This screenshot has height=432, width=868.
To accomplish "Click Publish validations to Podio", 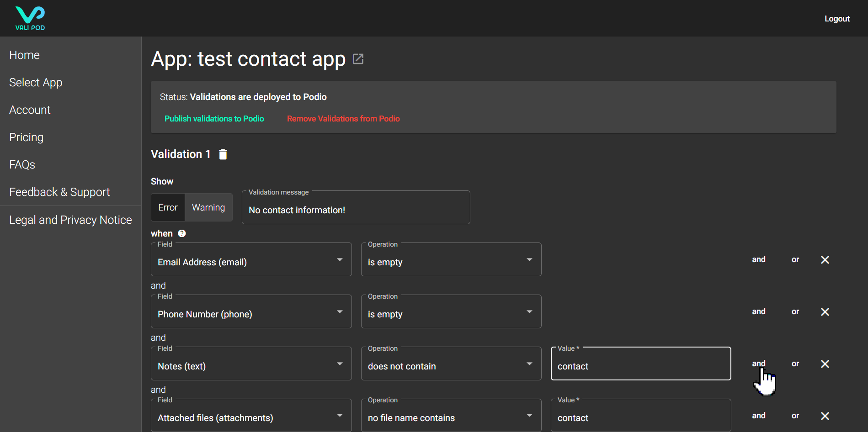I will tap(214, 119).
